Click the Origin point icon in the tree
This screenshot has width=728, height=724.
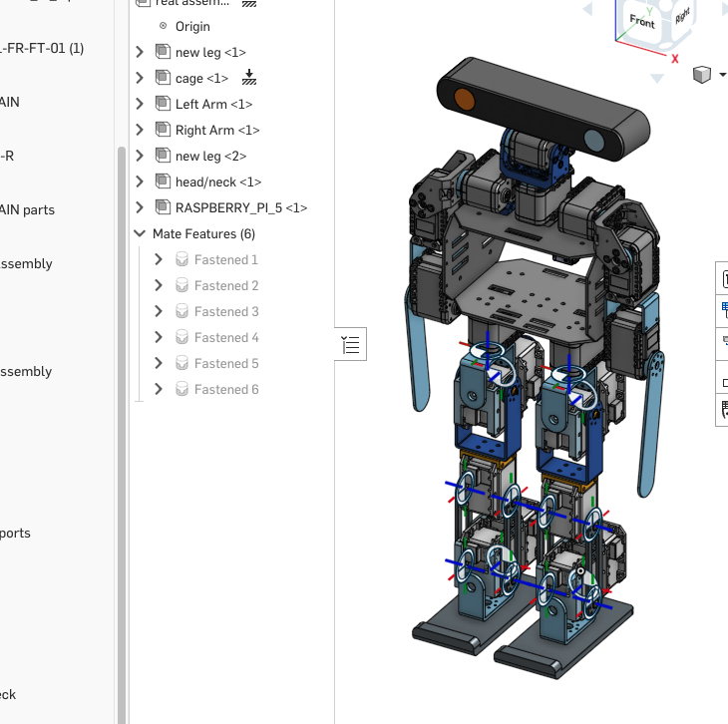pyautogui.click(x=164, y=26)
